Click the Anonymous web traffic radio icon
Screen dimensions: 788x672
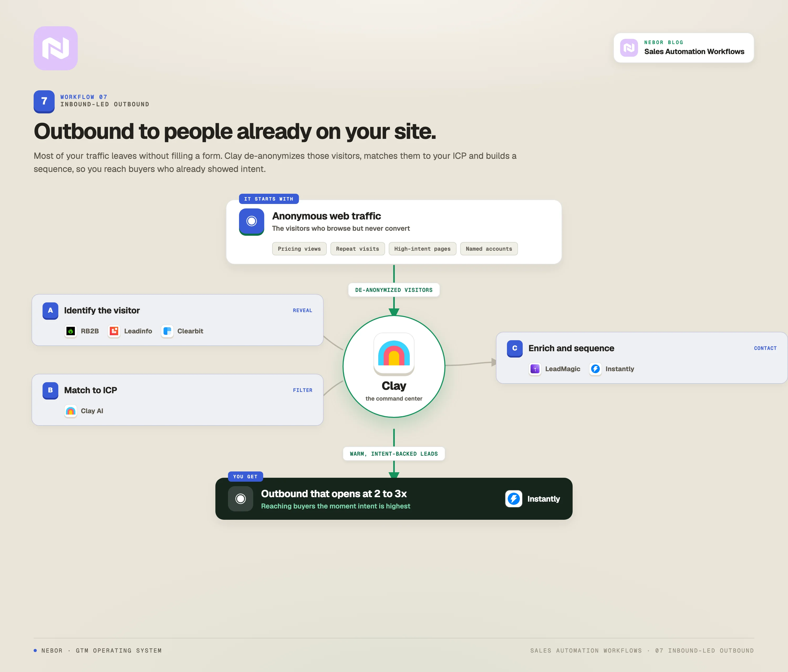(x=251, y=222)
